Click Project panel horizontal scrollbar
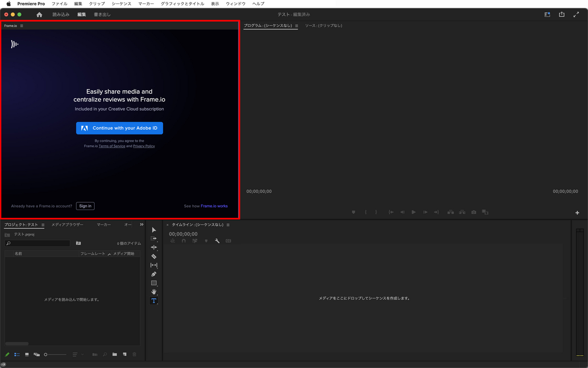The height and width of the screenshot is (368, 588). [17, 343]
